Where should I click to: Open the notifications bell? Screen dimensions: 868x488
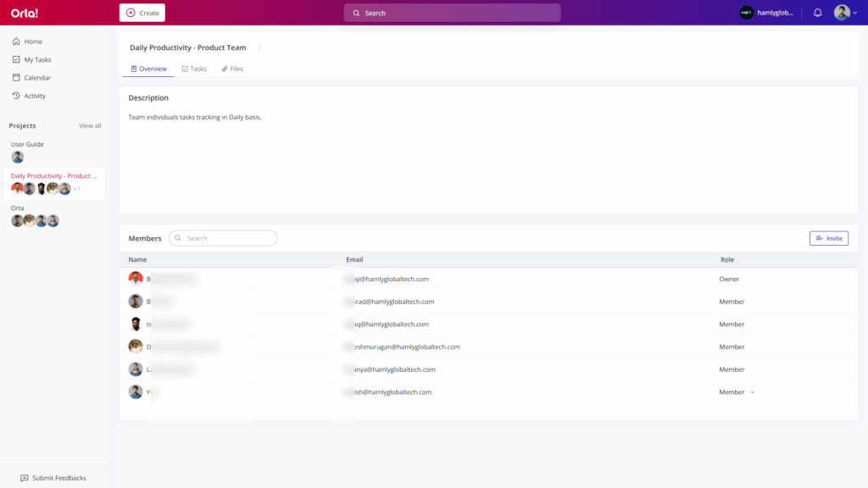click(x=817, y=13)
